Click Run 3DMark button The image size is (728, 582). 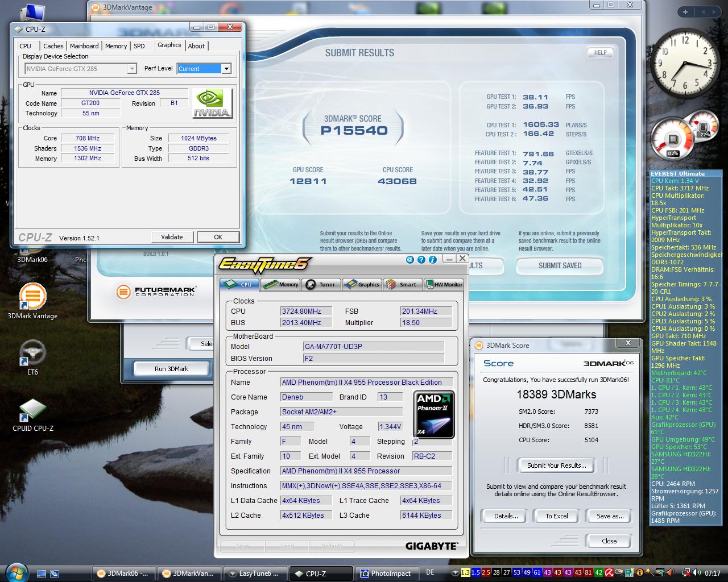click(x=171, y=369)
